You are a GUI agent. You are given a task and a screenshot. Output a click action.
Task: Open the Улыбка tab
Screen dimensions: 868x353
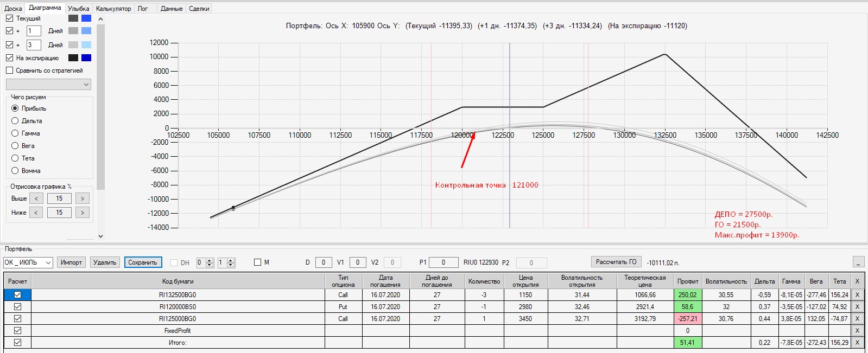click(79, 9)
